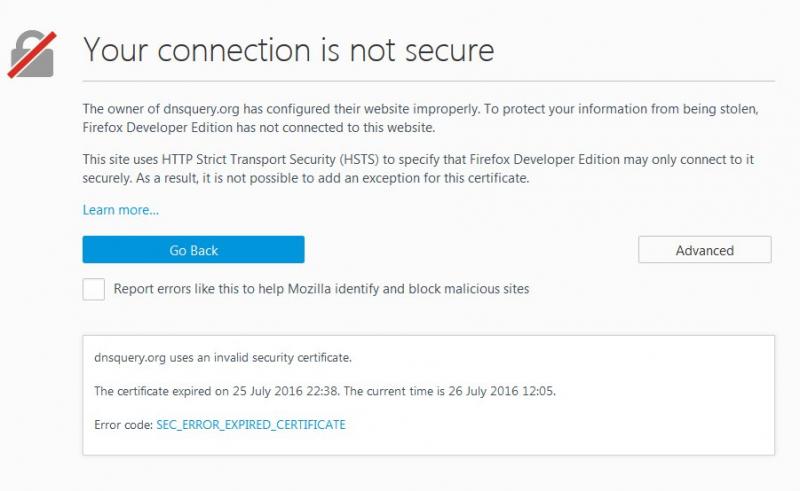Open the SEC_ERROR_EXPIRED_CERTIFICATE error code link

(x=251, y=424)
